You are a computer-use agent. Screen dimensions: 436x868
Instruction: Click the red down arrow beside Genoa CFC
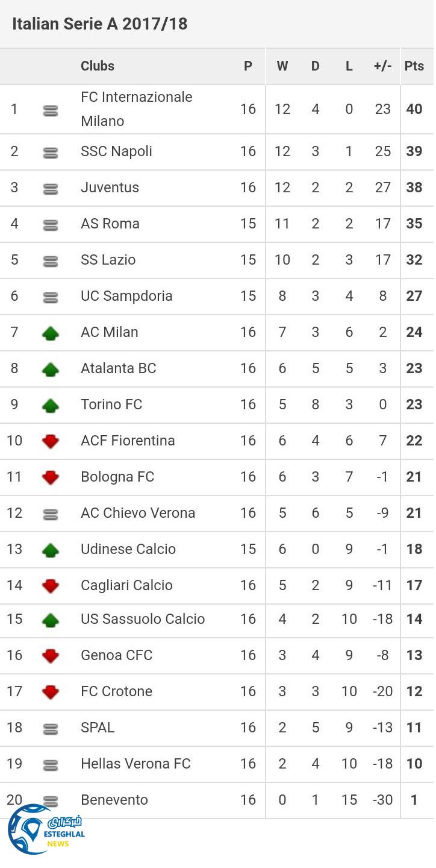click(x=51, y=656)
